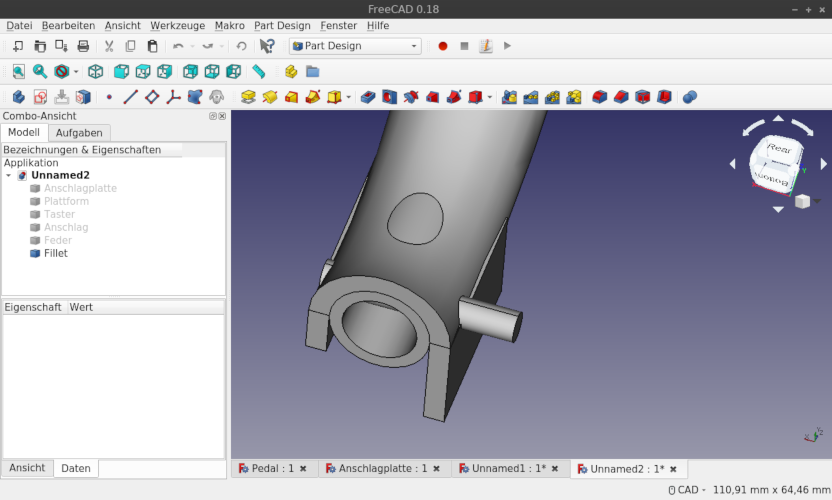Select the Fillet item in tree

pyautogui.click(x=55, y=253)
